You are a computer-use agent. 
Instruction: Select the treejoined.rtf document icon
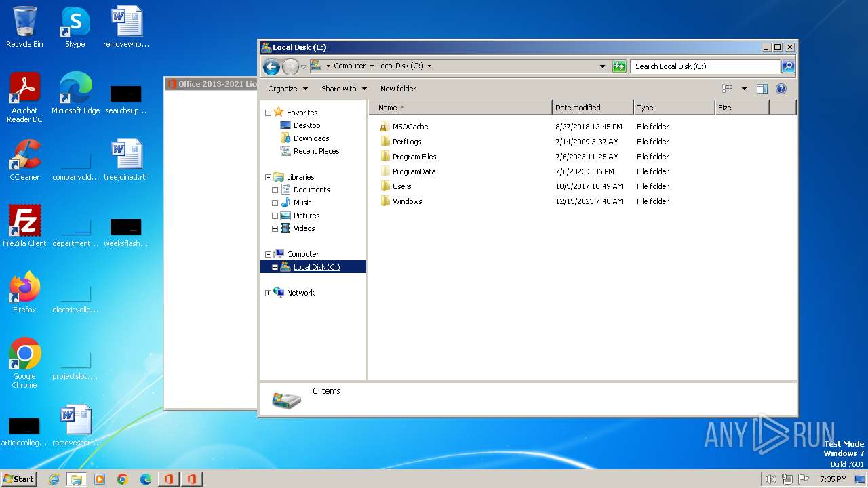pos(126,160)
